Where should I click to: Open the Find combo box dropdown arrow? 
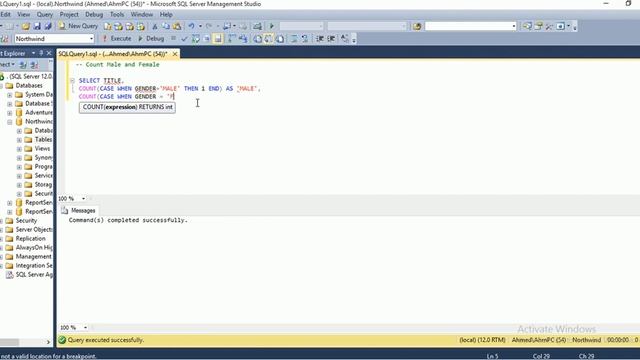[x=513, y=26]
